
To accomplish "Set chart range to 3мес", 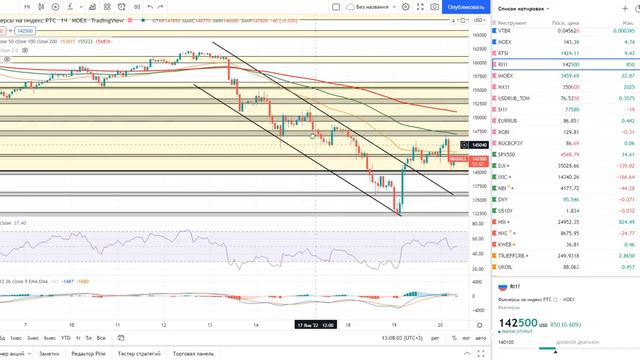I will point(33,338).
